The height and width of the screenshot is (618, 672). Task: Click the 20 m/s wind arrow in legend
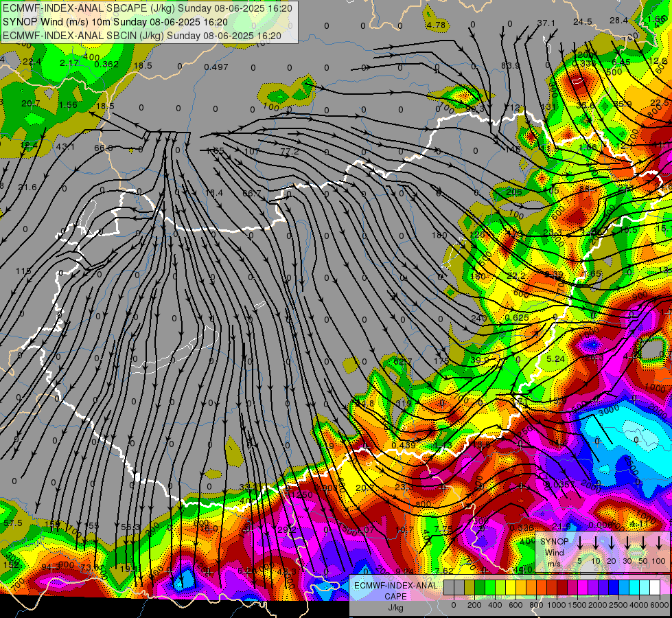point(612,543)
